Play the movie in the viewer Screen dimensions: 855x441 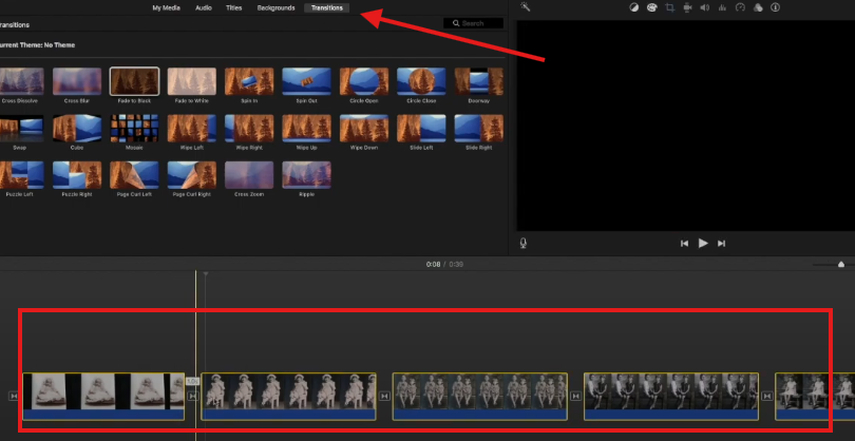703,243
